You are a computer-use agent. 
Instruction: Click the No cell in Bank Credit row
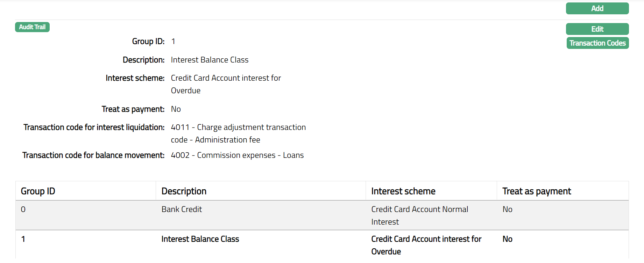[x=507, y=209]
